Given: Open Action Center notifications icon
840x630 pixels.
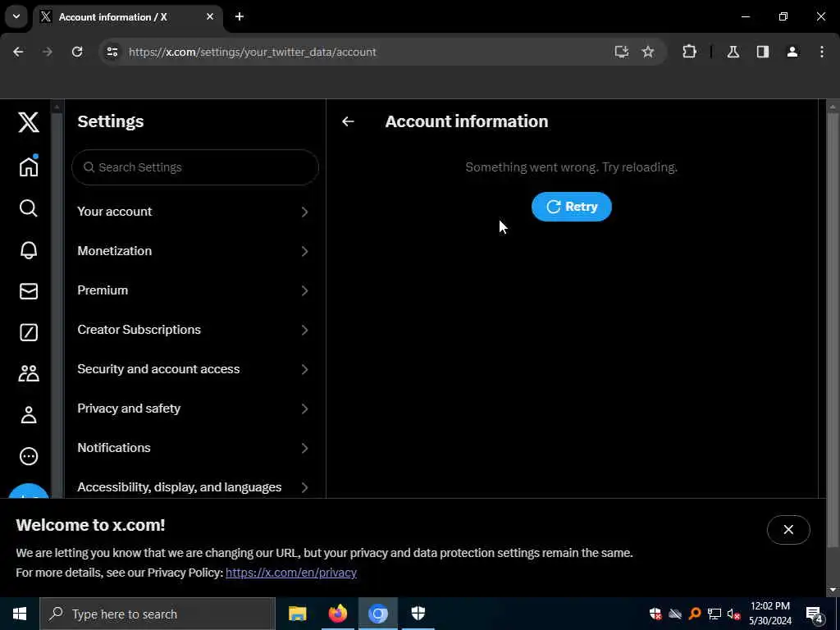Looking at the screenshot, I should (x=814, y=614).
